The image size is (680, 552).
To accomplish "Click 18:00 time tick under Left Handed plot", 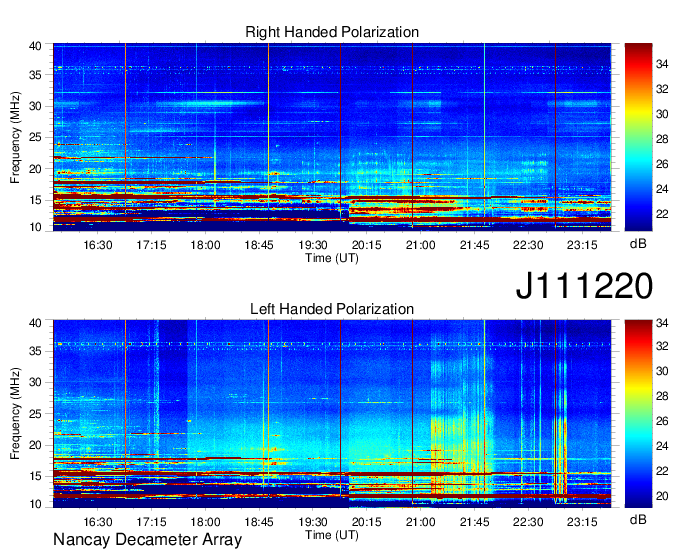I will click(205, 522).
